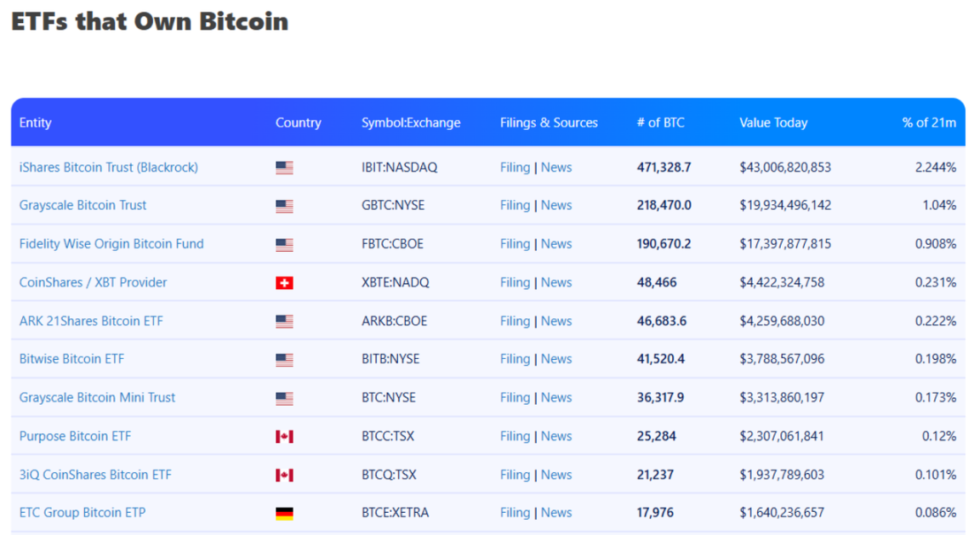
Task: Sort table by # of BTC column header
Action: 660,122
